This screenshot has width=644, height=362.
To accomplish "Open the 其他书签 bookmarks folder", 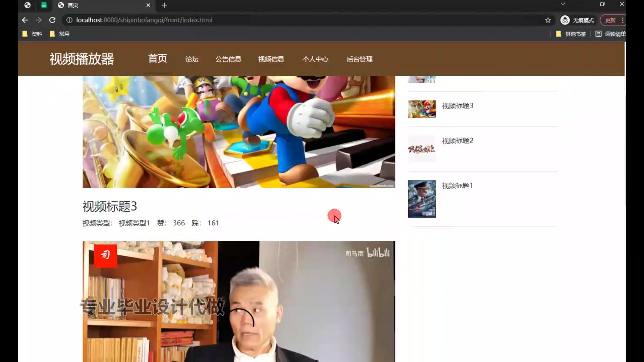I will 571,34.
